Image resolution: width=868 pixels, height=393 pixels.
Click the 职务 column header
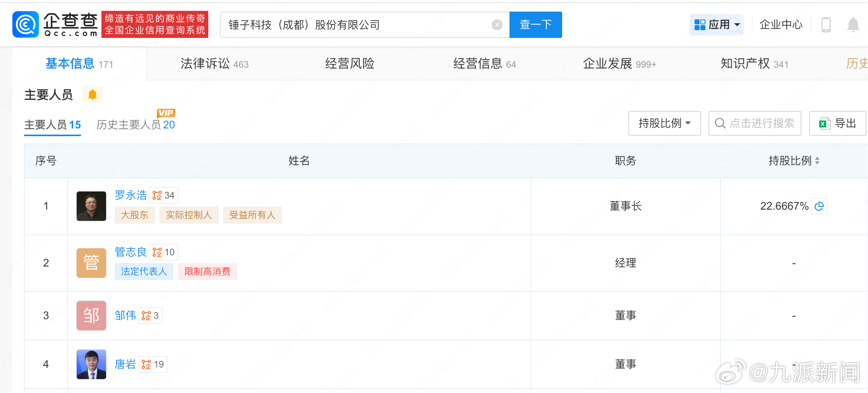pos(626,161)
